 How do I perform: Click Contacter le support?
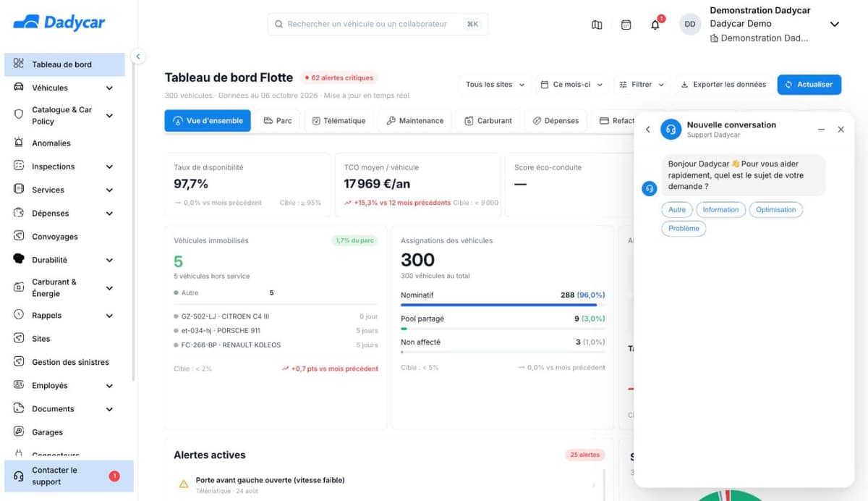tap(69, 476)
